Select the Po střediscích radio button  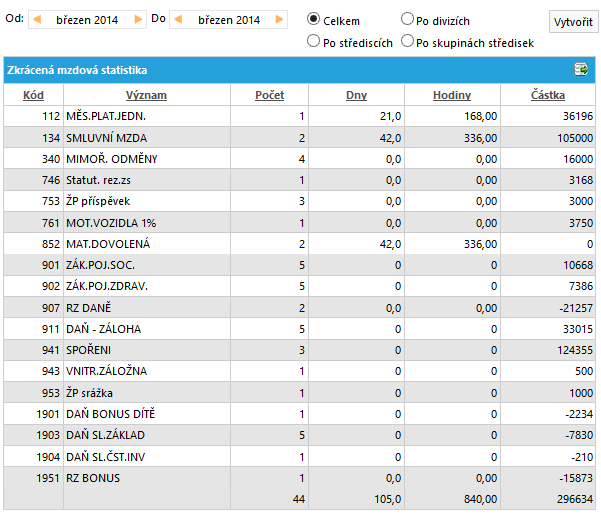(313, 41)
